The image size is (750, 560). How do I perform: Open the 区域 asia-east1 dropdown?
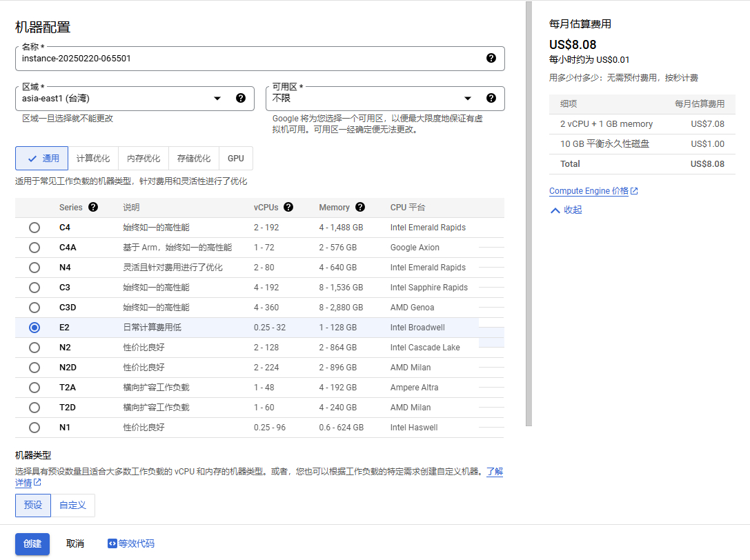tap(121, 99)
